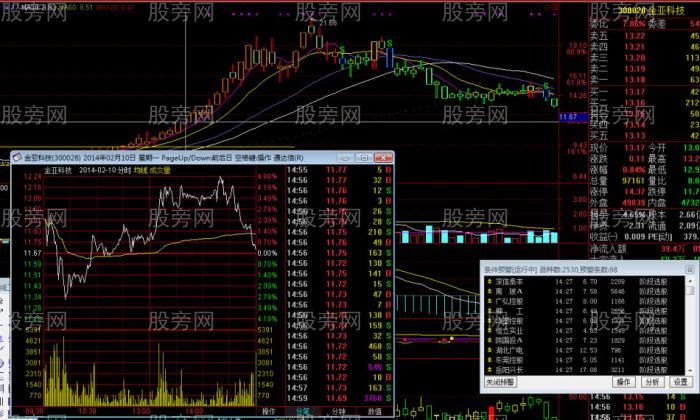Click the 卖三 price 13.20
The image size is (700, 420).
tap(634, 58)
